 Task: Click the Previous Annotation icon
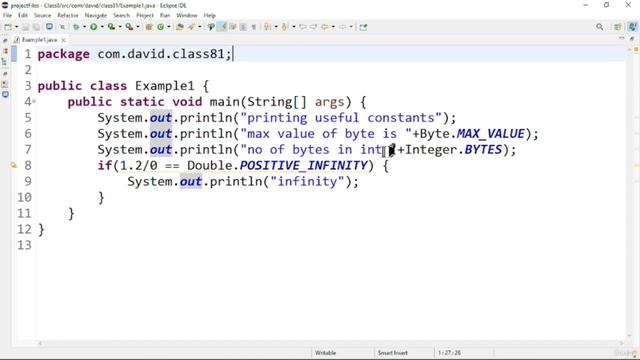tap(285, 27)
